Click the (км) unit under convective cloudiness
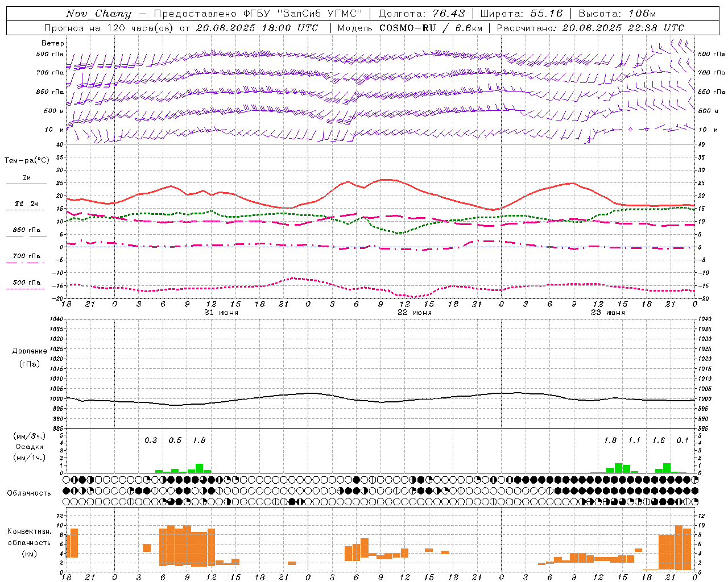This screenshot has height=582, width=728. click(x=29, y=554)
